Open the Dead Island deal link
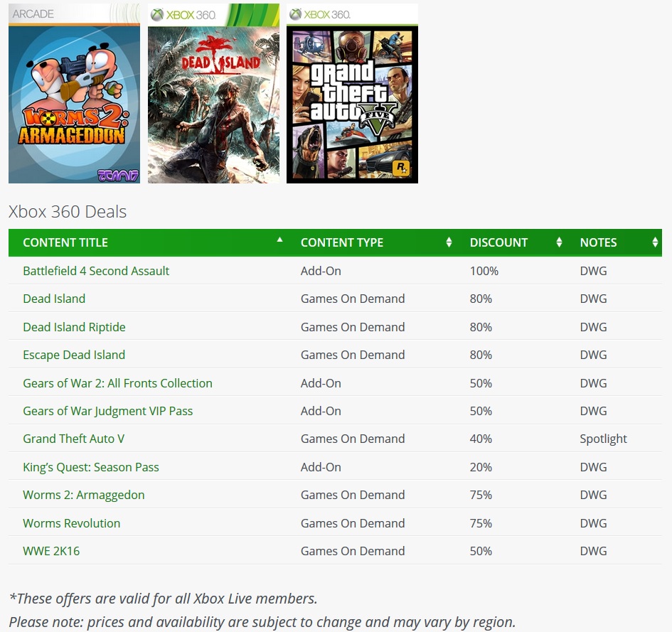672x632 pixels. 54,299
